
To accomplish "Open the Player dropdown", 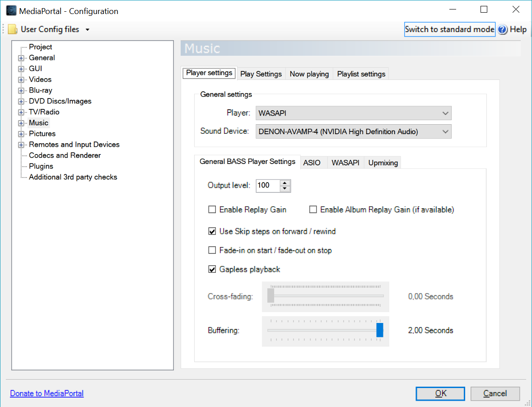I will coord(445,113).
